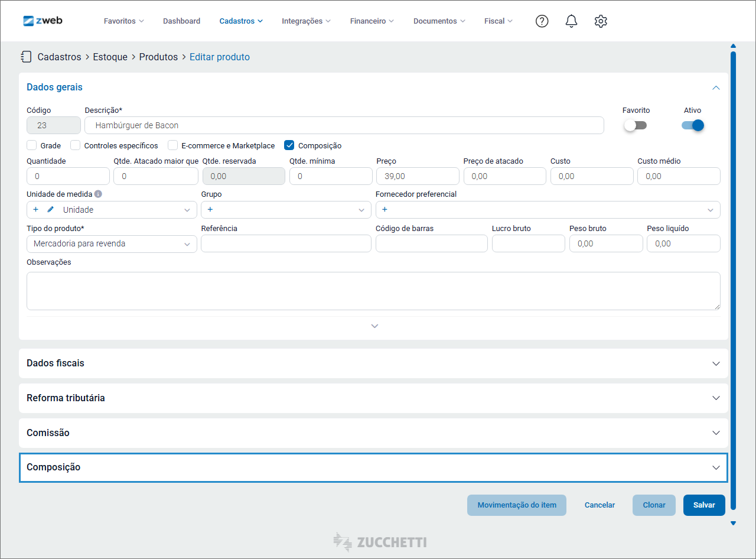
Task: Expand the Dados fiscais section
Action: click(373, 363)
